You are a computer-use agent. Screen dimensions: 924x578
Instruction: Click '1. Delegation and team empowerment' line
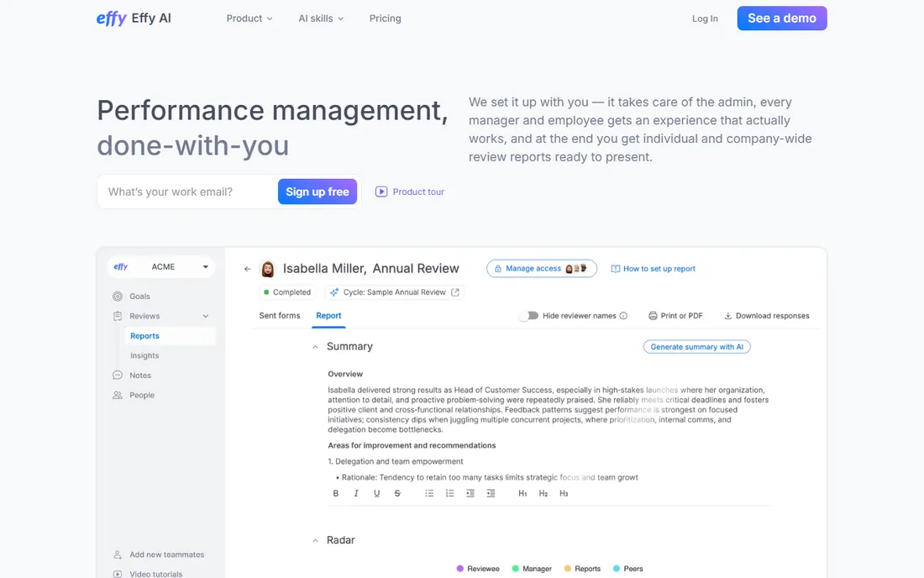click(x=396, y=461)
